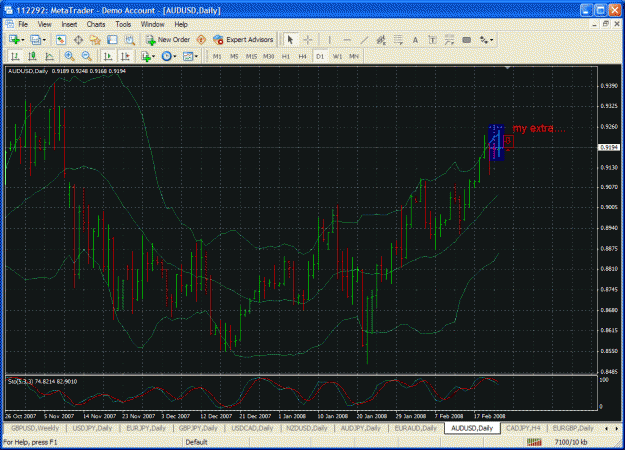Switch to the USDCAD,Daily chart tab
This screenshot has width=625, height=450.
[252, 428]
